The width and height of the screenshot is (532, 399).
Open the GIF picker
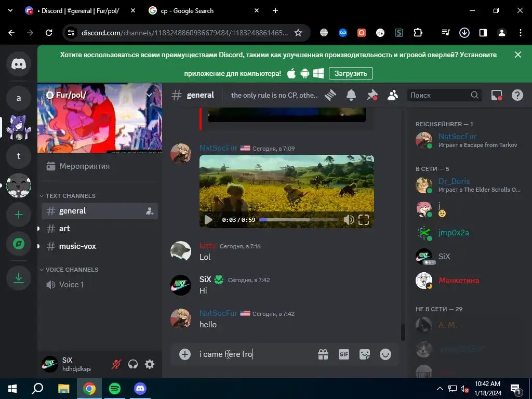point(344,354)
